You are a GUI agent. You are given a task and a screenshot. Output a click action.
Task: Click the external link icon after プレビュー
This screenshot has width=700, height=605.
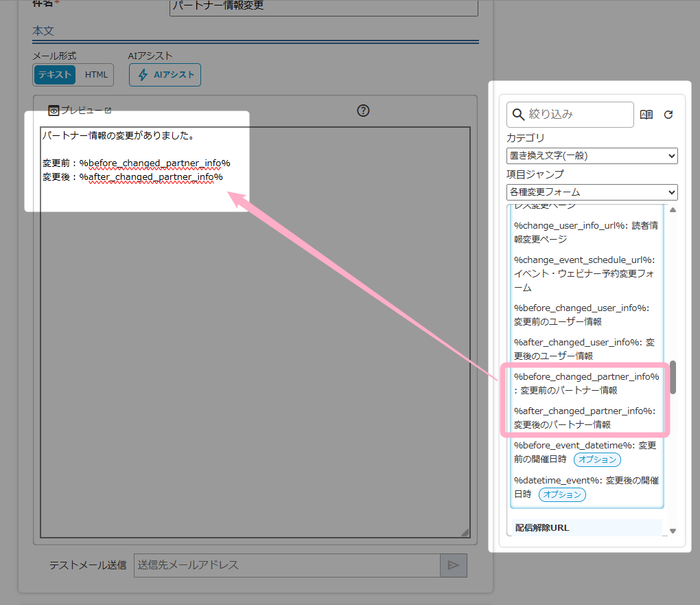click(x=108, y=111)
